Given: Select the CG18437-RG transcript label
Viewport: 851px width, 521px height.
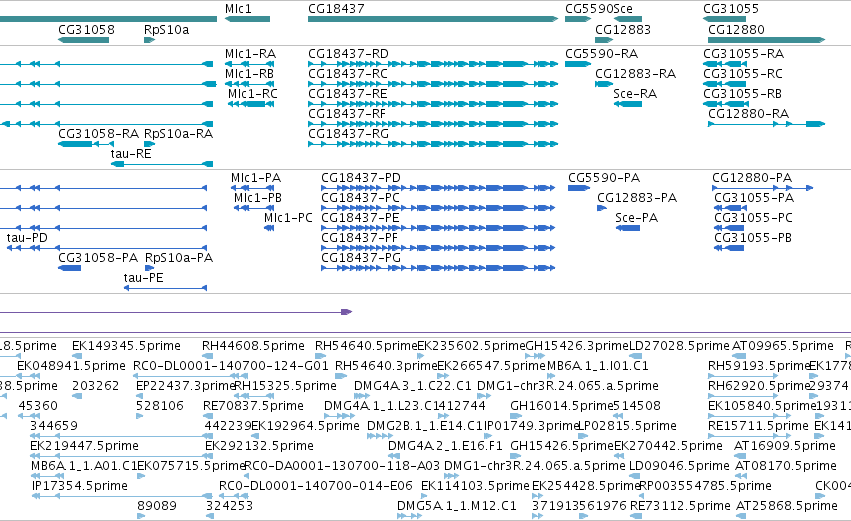Looking at the screenshot, I should (x=348, y=134).
